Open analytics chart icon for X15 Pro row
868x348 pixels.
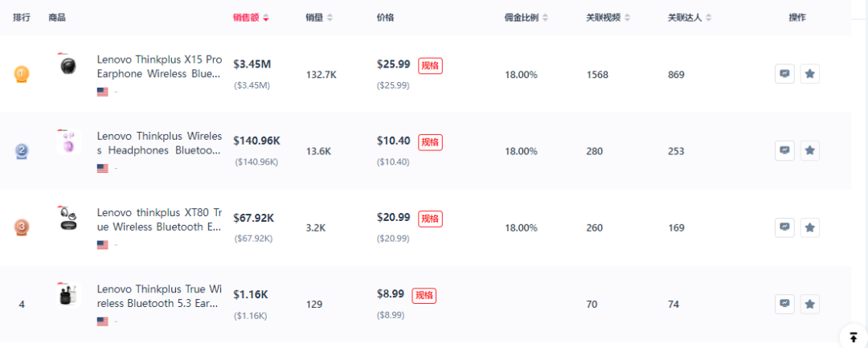click(x=784, y=74)
